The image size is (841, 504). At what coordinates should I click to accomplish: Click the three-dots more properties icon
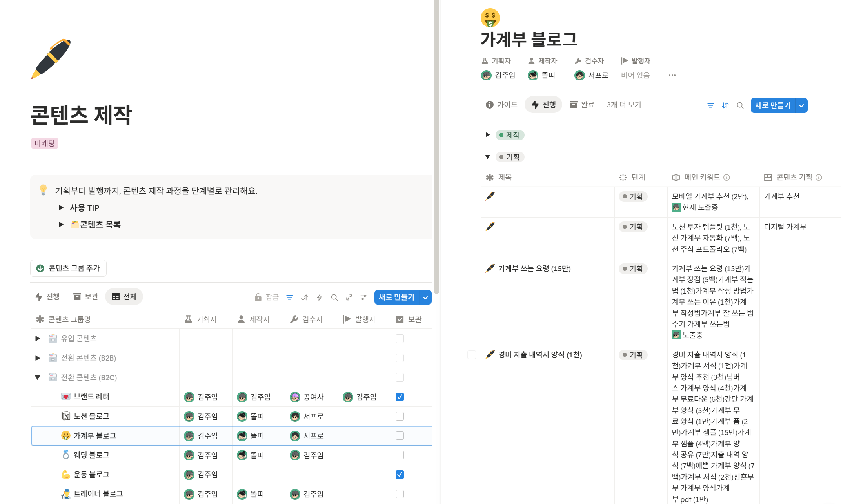tap(672, 75)
